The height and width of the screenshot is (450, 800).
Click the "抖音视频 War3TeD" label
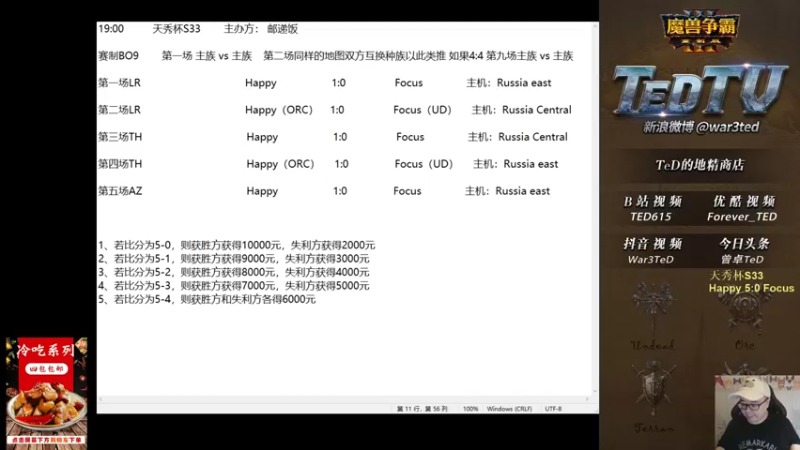652,251
